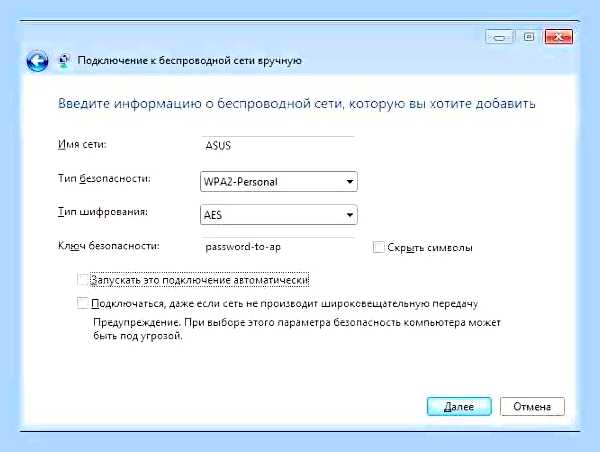Image resolution: width=600 pixels, height=452 pixels.
Task: Click the "Тип безопасности:" label
Action: (x=104, y=179)
